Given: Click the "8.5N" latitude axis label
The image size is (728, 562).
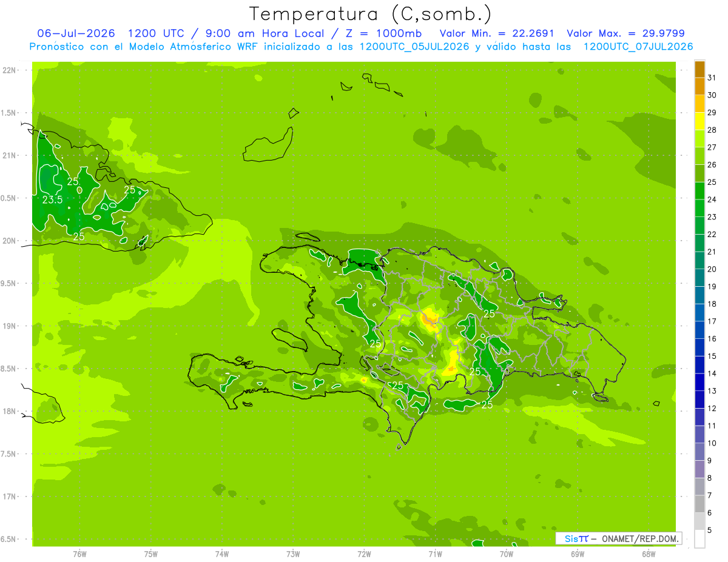Looking at the screenshot, I should [8, 369].
